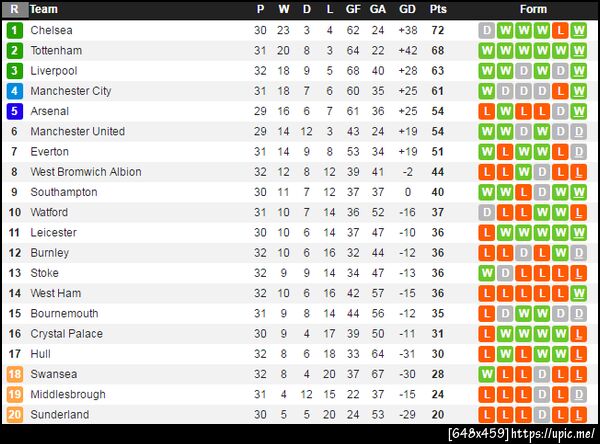
Task: Click Swansea's orange rank 18 badge
Action: [x=14, y=374]
